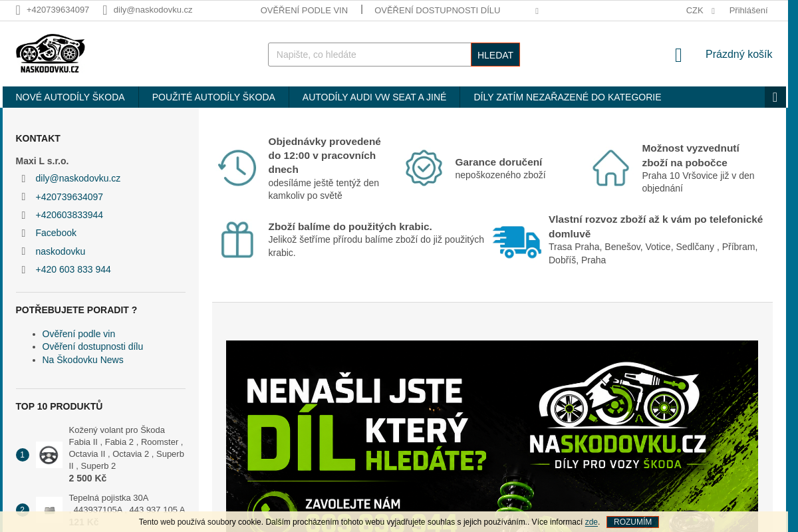Click the clock icon for same-day dispatch
The height and width of the screenshot is (532, 798).
coord(237,168)
